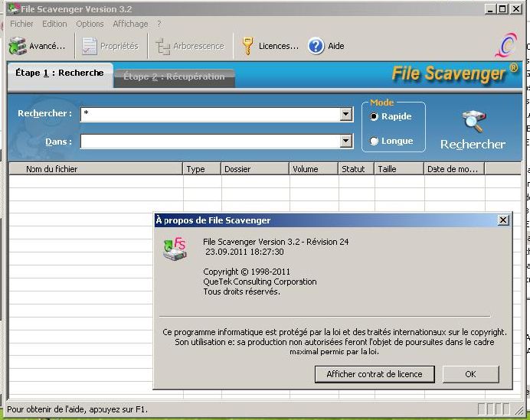Open Licences key icon
530x420 pixels.
click(x=247, y=46)
